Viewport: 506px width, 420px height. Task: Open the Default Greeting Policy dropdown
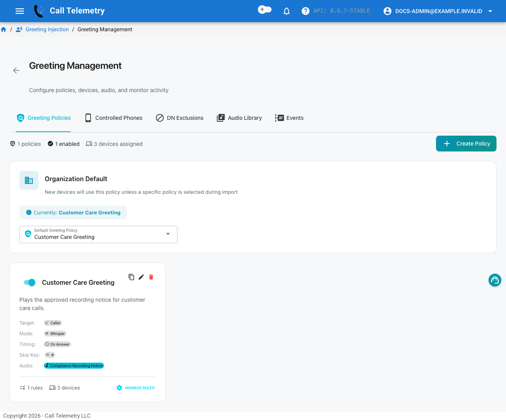[98, 235]
